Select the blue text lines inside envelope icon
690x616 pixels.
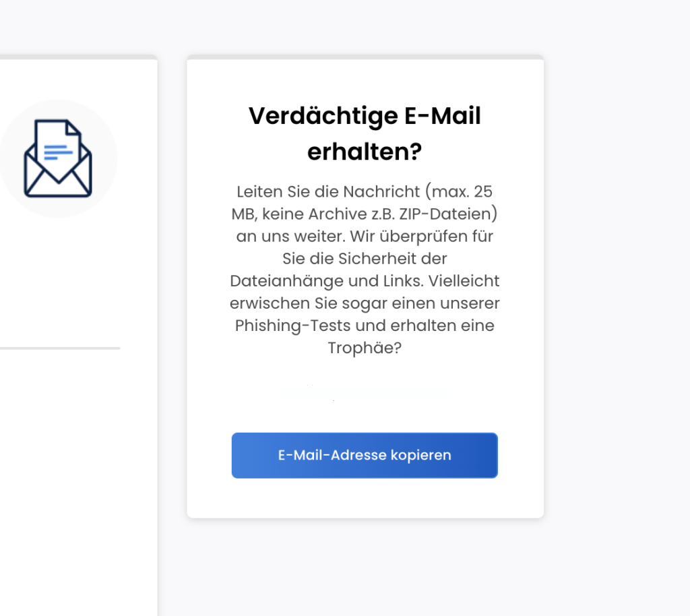pos(58,152)
